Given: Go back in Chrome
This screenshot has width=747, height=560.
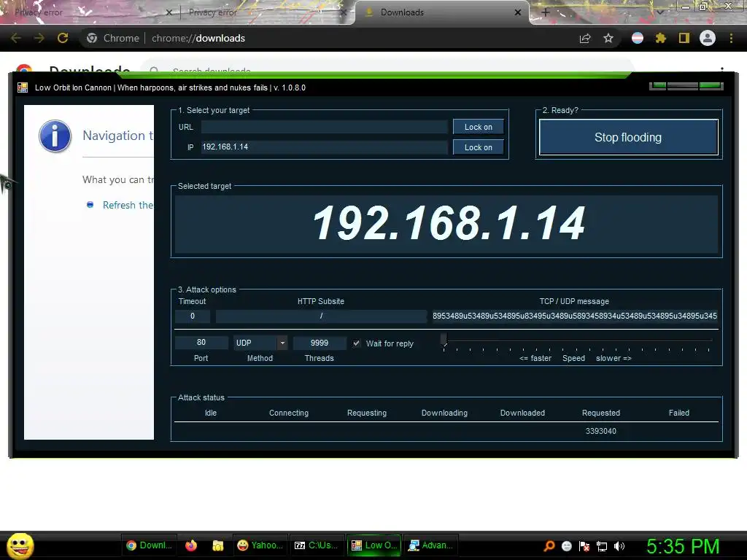Looking at the screenshot, I should [x=16, y=38].
